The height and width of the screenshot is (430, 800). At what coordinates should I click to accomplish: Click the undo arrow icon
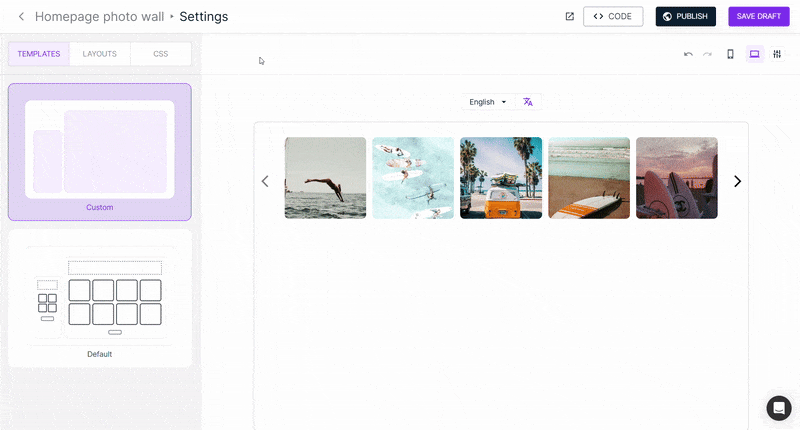[x=688, y=54]
